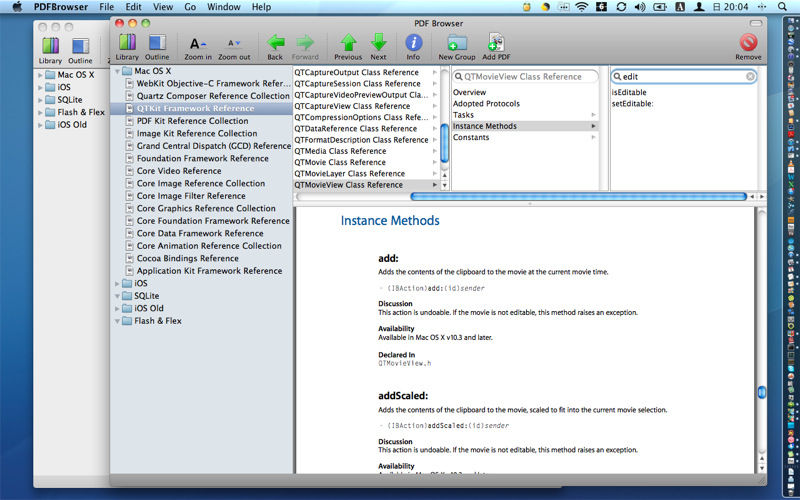Expand the iOS folder in front window

pos(117,284)
